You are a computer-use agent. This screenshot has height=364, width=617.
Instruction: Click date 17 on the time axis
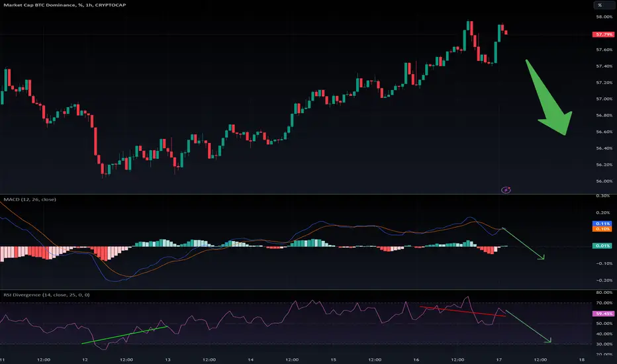click(499, 359)
